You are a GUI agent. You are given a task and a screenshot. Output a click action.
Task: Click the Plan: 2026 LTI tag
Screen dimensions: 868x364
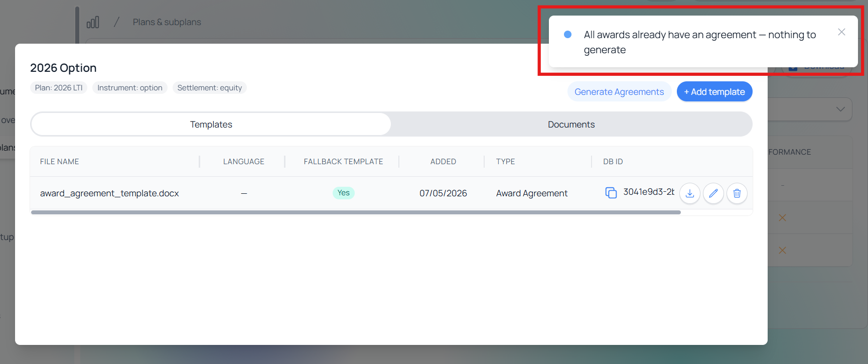59,88
